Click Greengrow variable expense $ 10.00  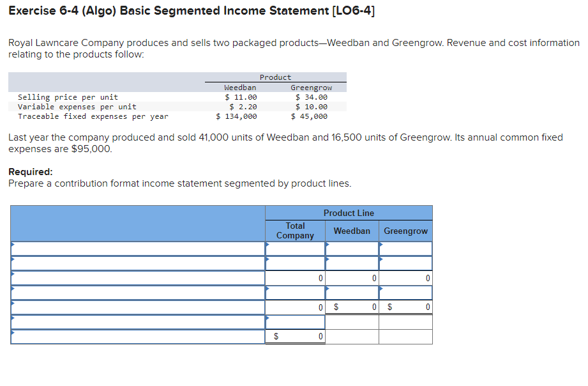(312, 107)
